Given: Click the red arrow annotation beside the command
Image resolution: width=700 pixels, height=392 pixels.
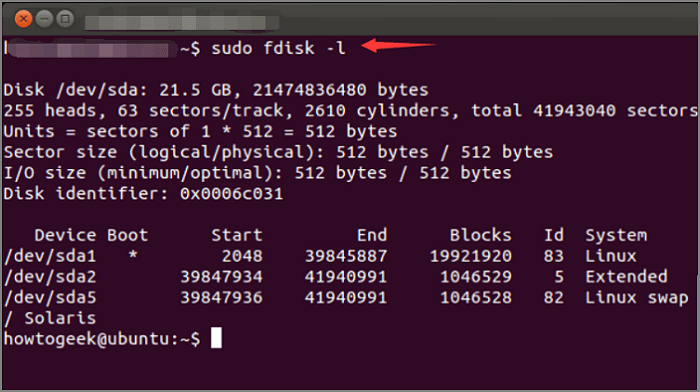Looking at the screenshot, I should click(398, 45).
